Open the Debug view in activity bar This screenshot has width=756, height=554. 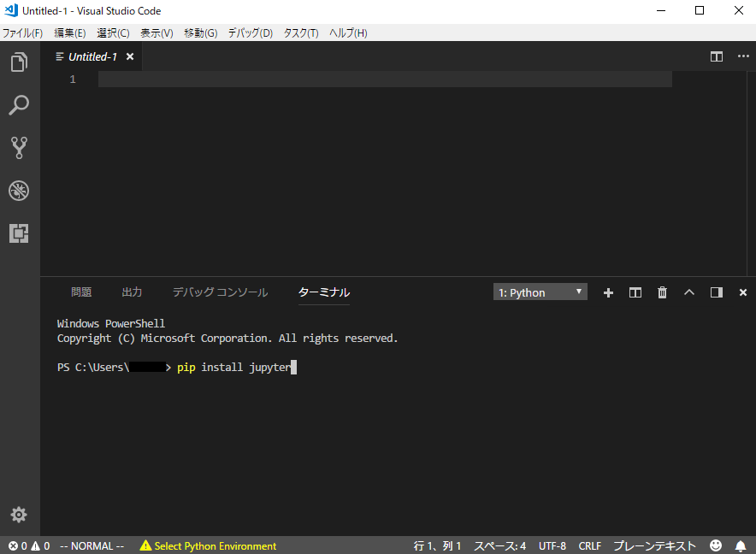pos(20,191)
